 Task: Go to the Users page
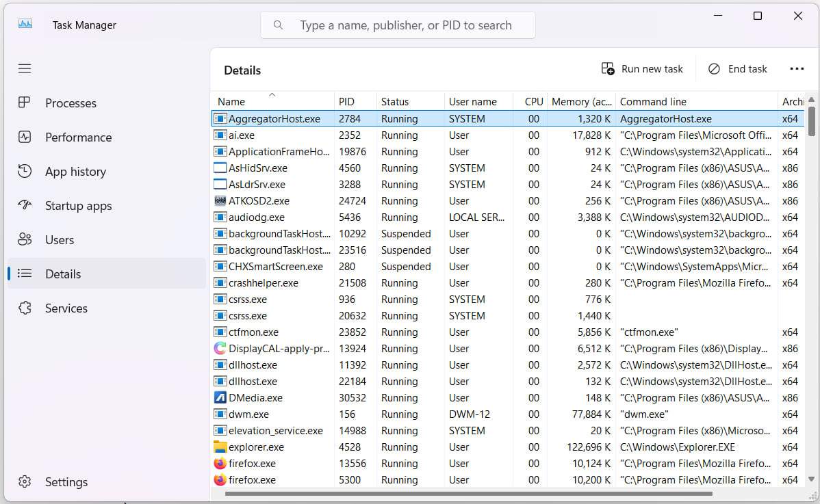pos(107,240)
